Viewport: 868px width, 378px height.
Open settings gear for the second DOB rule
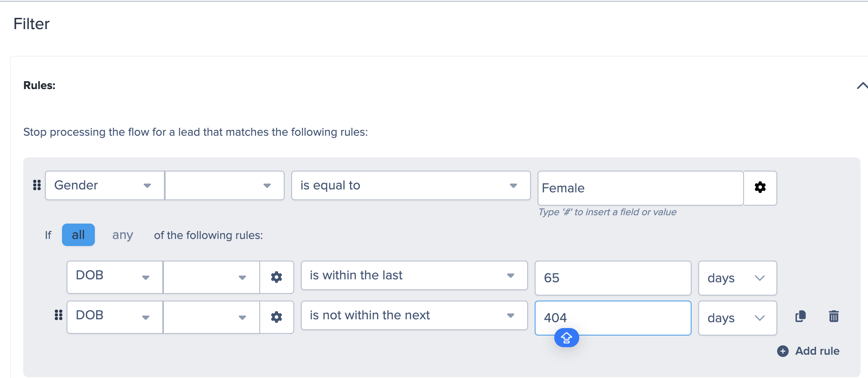[x=276, y=317]
